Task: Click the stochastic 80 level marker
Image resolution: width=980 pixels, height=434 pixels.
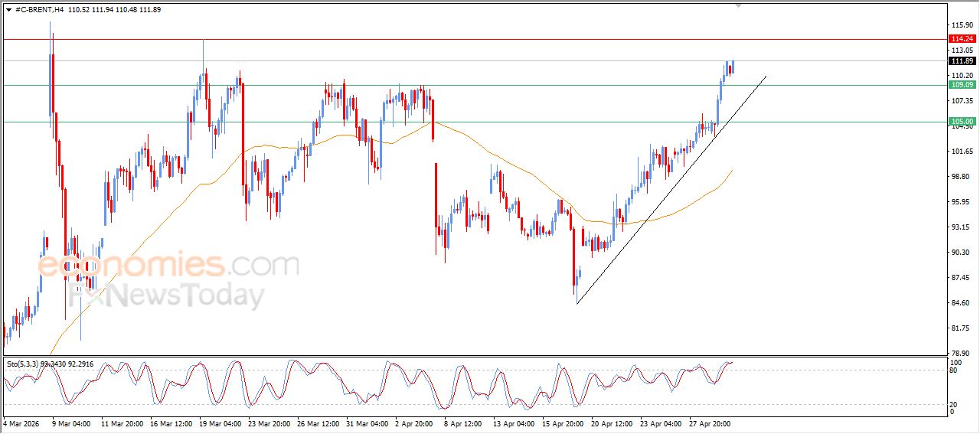Action: [955, 370]
